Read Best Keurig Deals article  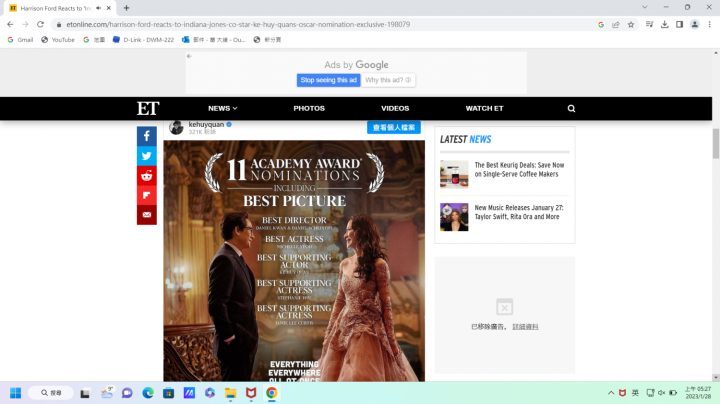tap(519, 169)
